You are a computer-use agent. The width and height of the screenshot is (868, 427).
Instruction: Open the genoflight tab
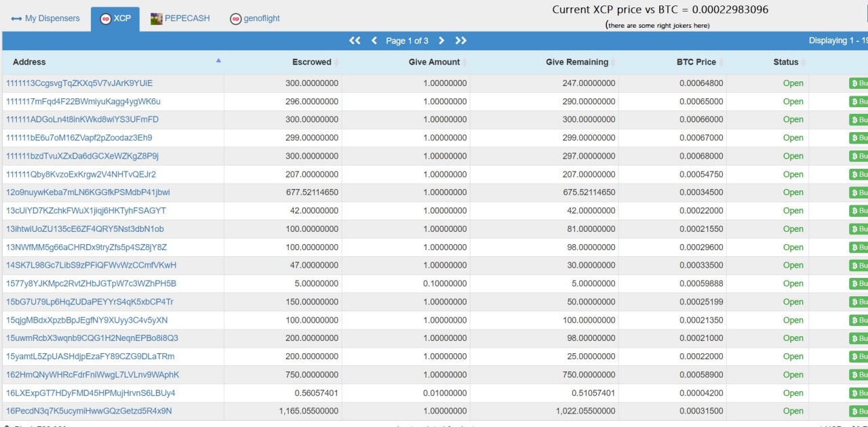[254, 18]
